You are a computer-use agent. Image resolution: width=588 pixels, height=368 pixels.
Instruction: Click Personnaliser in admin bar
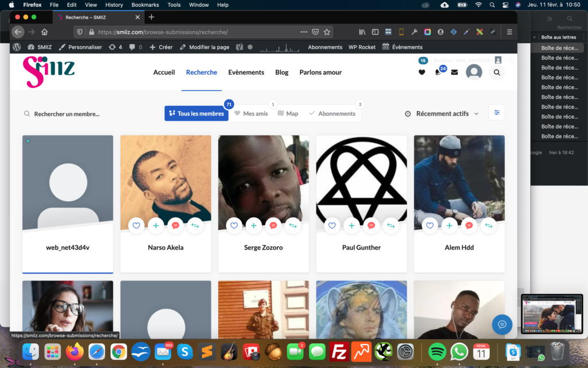(80, 47)
